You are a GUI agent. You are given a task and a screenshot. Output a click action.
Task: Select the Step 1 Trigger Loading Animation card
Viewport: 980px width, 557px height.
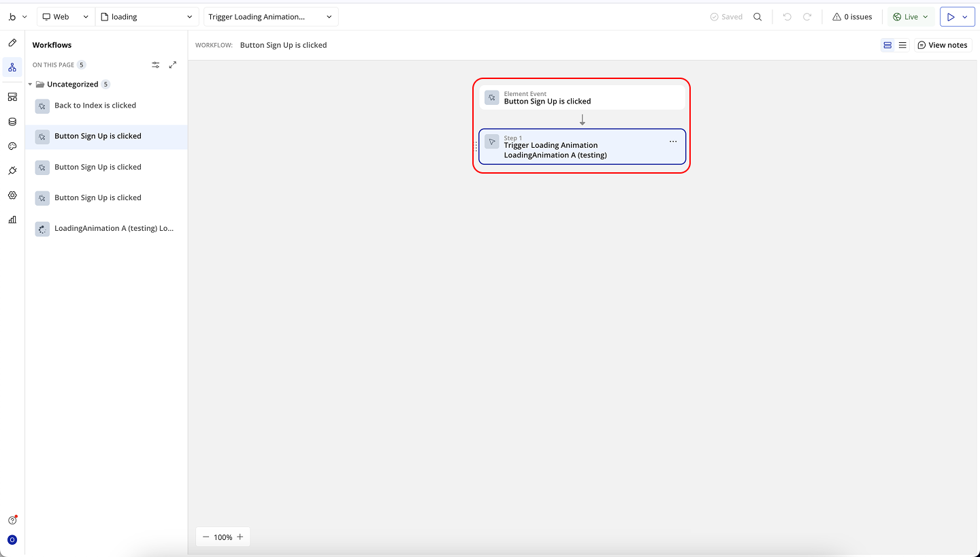click(582, 146)
